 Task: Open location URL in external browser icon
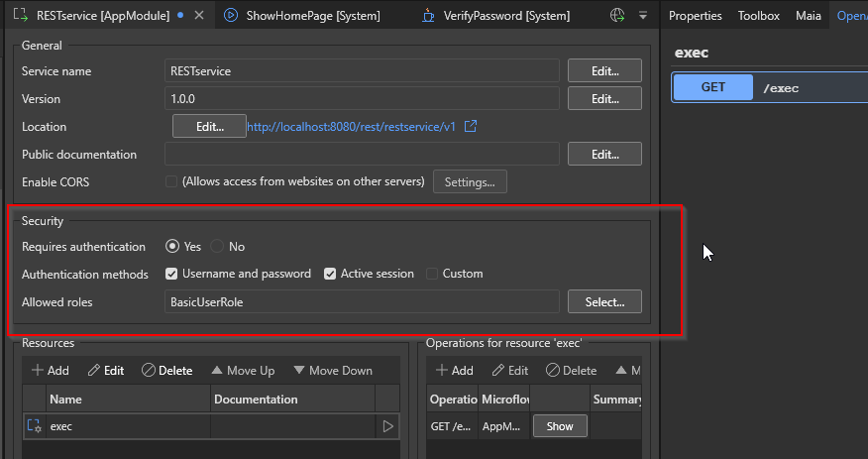coord(471,126)
